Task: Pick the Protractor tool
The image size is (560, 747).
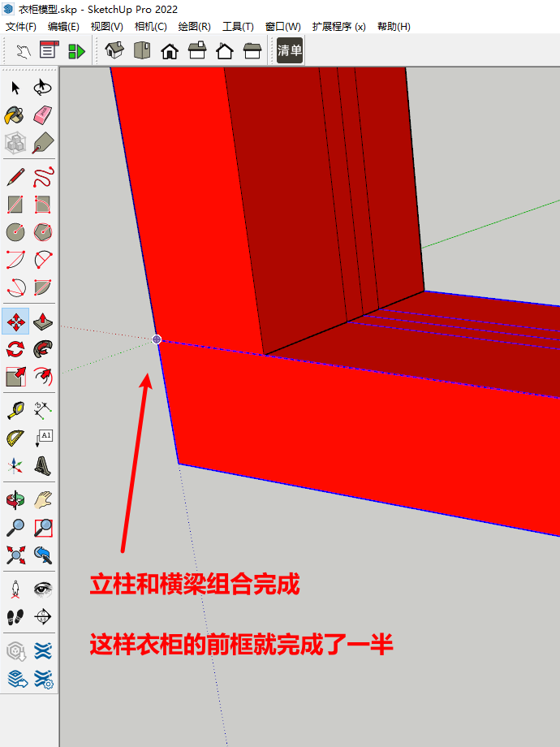Action: point(15,438)
